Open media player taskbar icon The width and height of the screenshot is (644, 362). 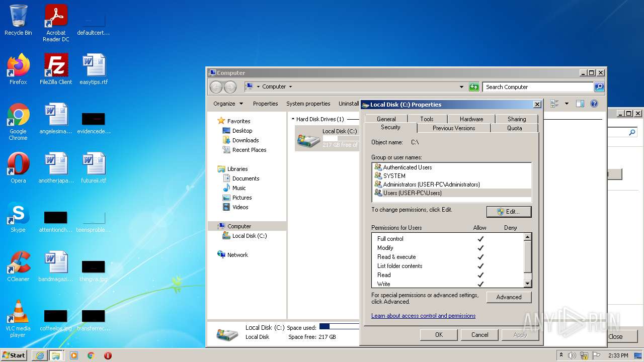[74, 355]
